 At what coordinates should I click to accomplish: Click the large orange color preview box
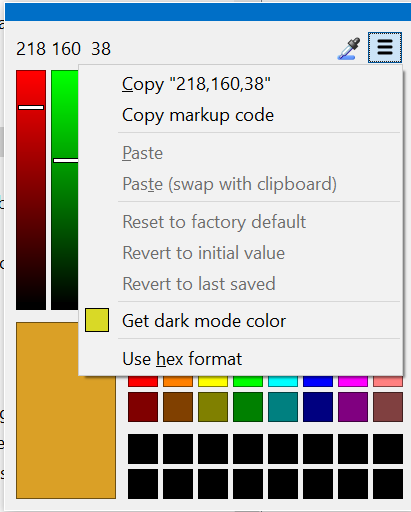(x=66, y=410)
